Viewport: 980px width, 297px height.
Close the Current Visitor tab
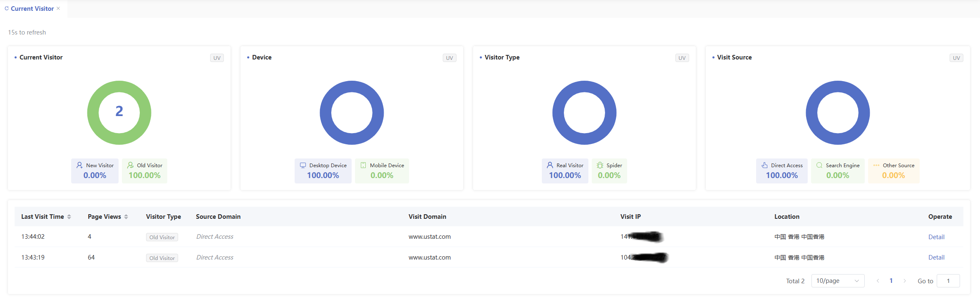(x=58, y=8)
